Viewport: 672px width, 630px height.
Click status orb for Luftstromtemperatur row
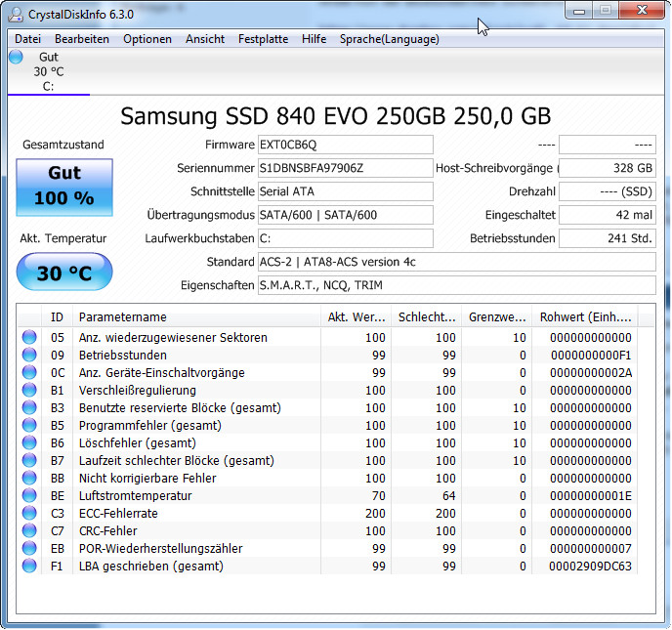(x=29, y=495)
